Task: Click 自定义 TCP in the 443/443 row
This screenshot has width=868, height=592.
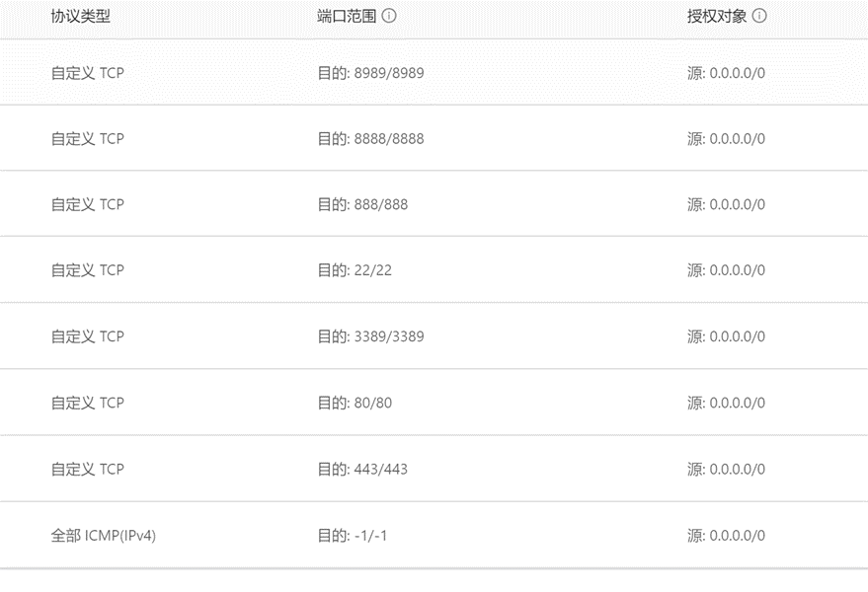Action: point(88,470)
